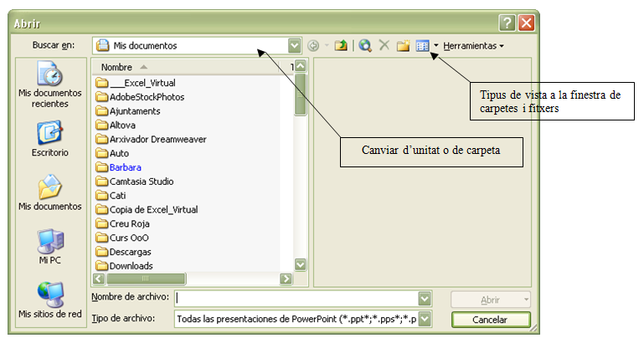Image resolution: width=644 pixels, height=343 pixels.
Task: Open the Herramientas menu
Action: click(x=473, y=46)
